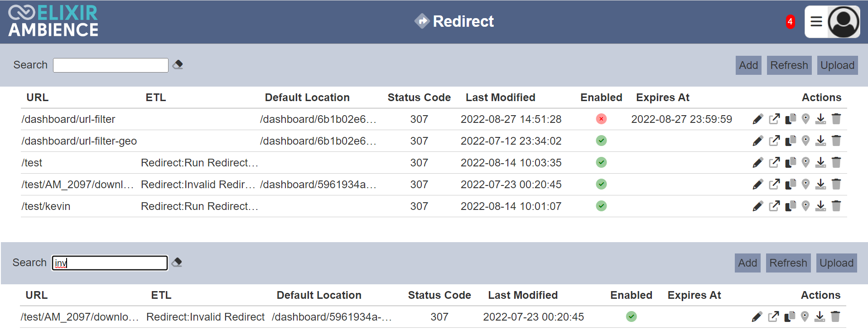Edit the /dashboard/url-filter redirect with pencil icon

pyautogui.click(x=757, y=119)
